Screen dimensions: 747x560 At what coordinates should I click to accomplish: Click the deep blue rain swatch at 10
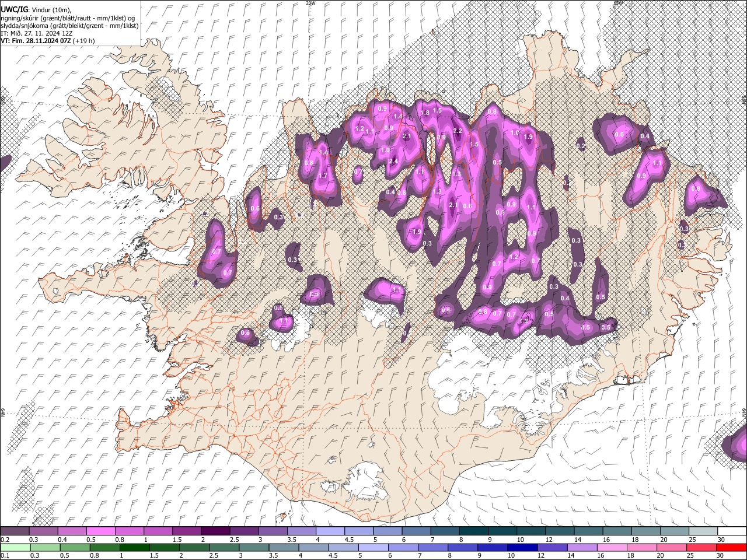523,548
